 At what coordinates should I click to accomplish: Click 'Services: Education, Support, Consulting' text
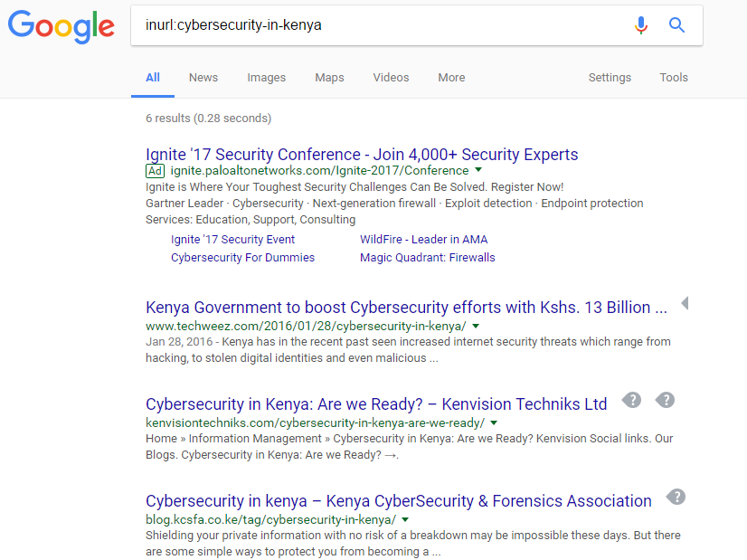(x=251, y=220)
